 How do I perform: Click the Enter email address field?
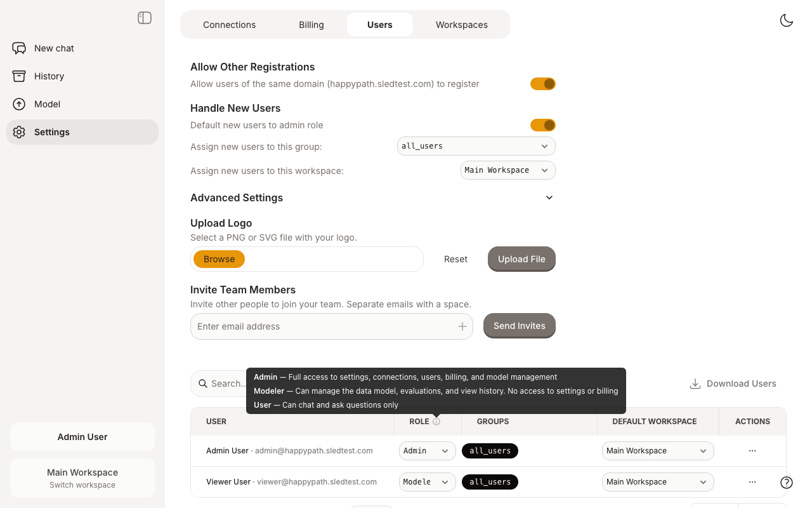click(x=324, y=326)
